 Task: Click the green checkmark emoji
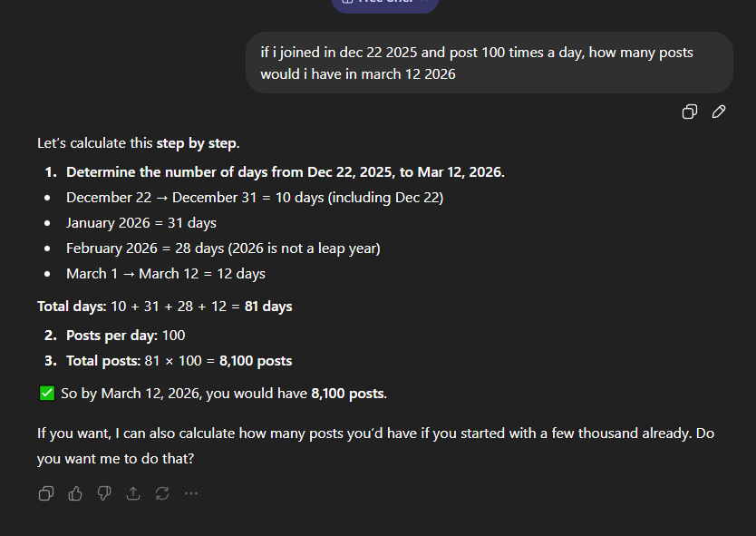(46, 394)
